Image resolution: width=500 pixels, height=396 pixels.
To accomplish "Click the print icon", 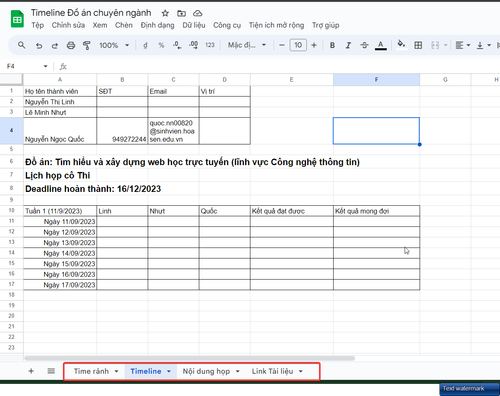I will [71, 45].
